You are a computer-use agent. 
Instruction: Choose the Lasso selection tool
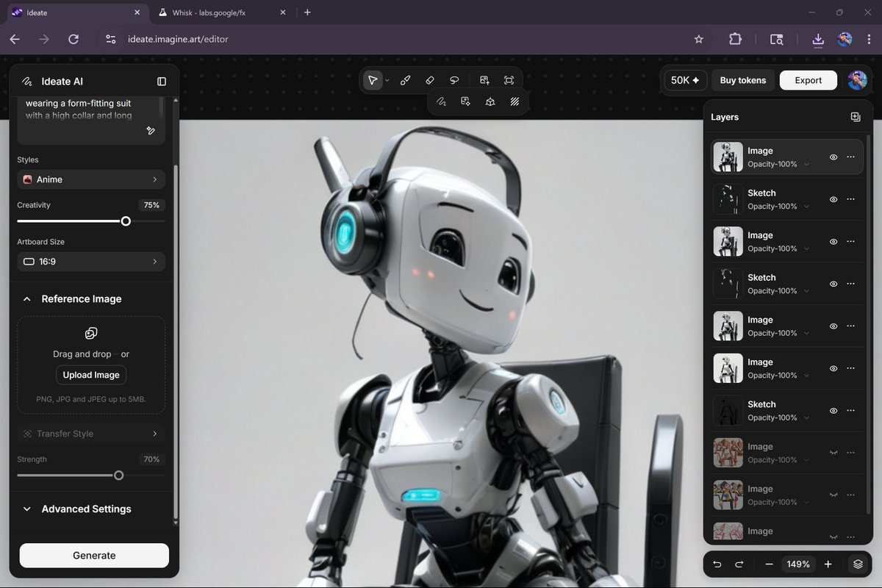tap(454, 80)
